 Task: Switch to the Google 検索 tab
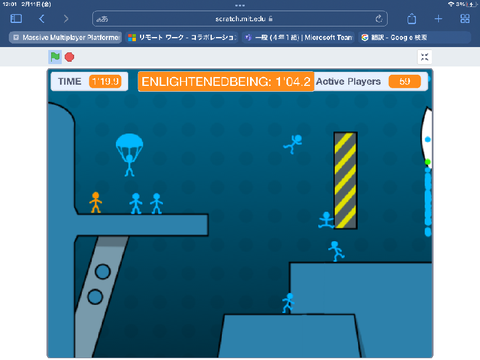pyautogui.click(x=415, y=37)
